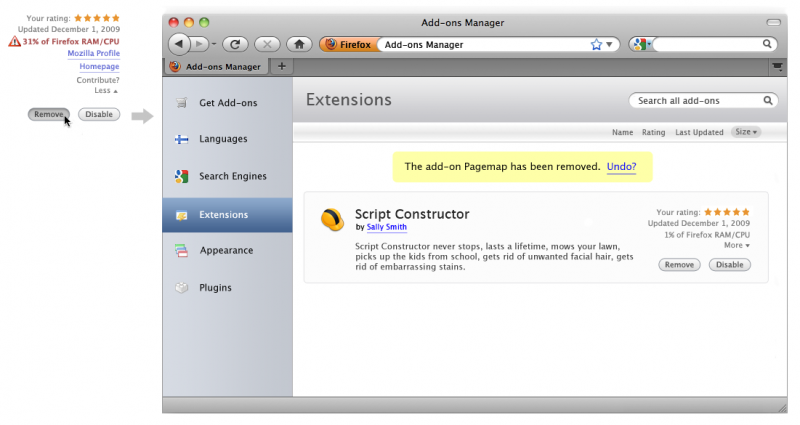
Task: Click the browser search box magnifier icon
Action: tap(767, 44)
